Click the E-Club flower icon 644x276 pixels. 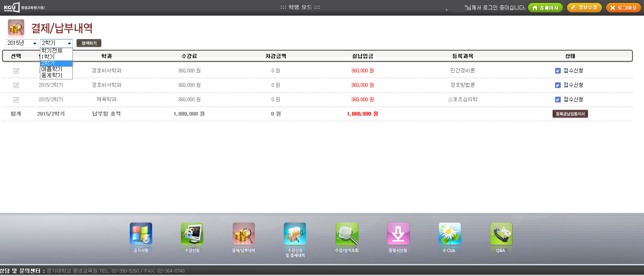(450, 234)
